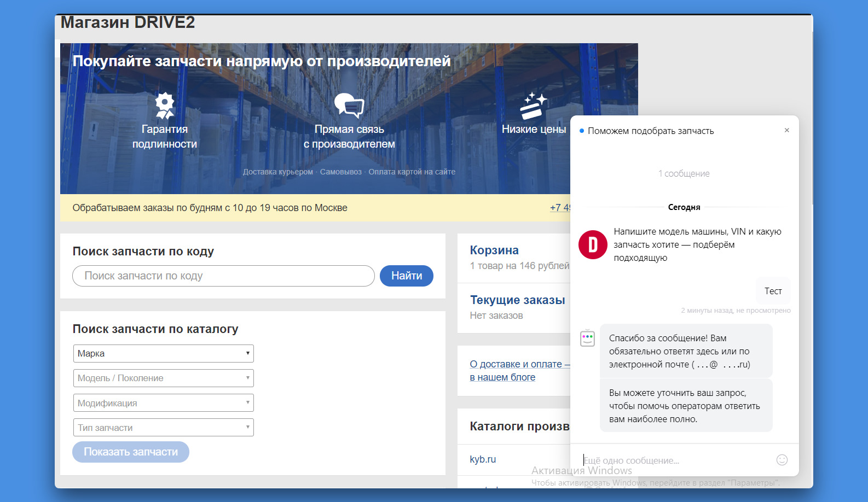Click the 1 сообщение counter text
This screenshot has width=868, height=502.
(x=684, y=173)
